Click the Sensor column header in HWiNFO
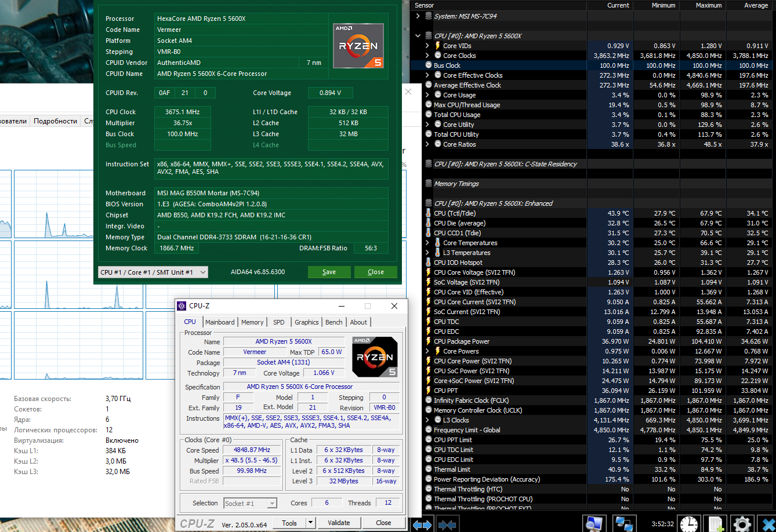Image resolution: width=776 pixels, height=532 pixels. point(499,5)
